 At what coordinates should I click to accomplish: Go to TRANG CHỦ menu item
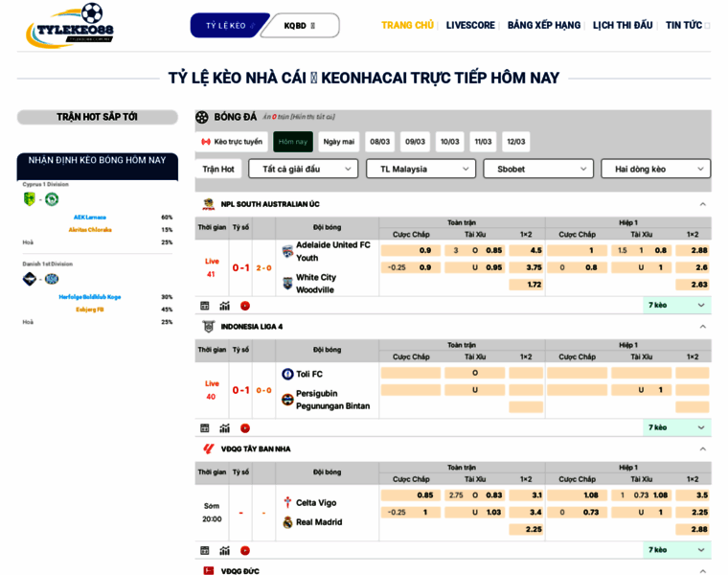point(408,25)
